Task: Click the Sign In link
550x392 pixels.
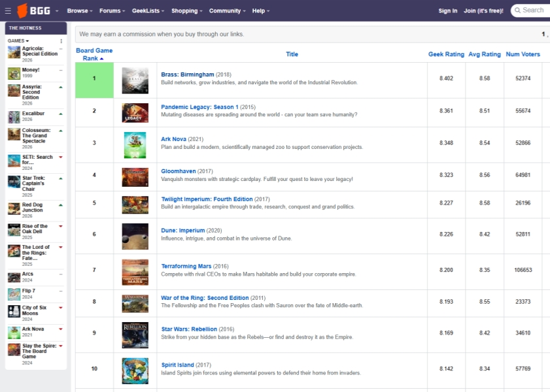Action: 447,11
